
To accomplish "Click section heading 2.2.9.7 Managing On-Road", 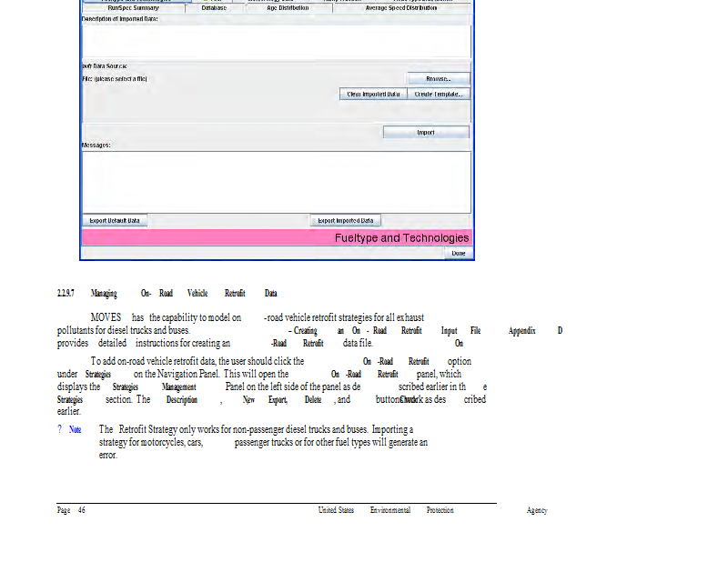I will [167, 294].
